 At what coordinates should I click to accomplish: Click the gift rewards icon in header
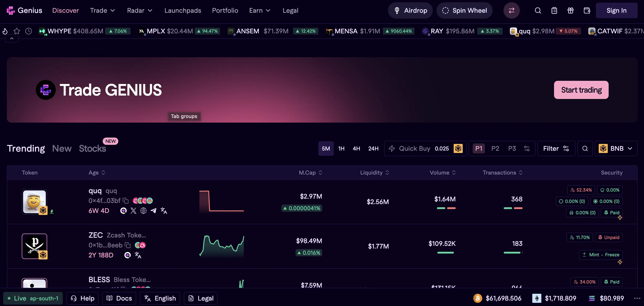click(571, 10)
